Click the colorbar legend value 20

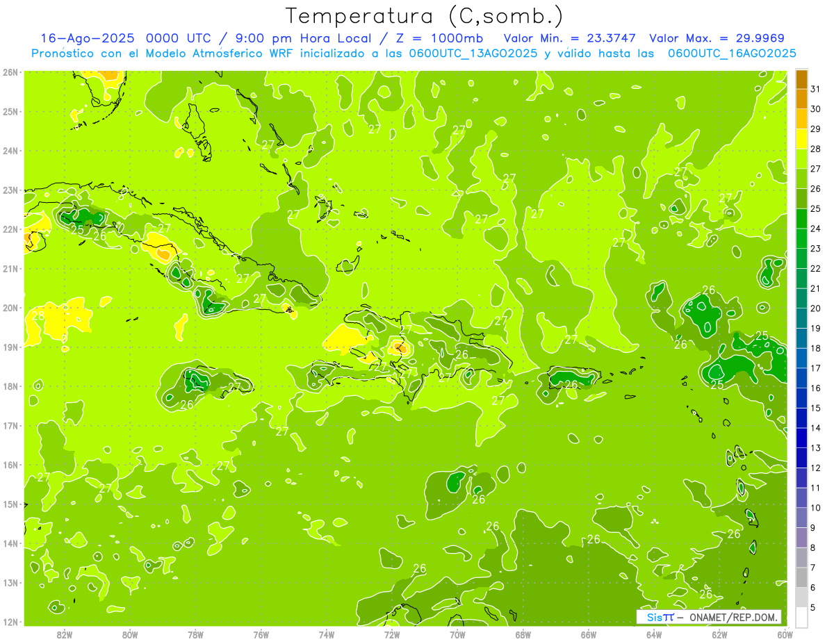click(816, 308)
